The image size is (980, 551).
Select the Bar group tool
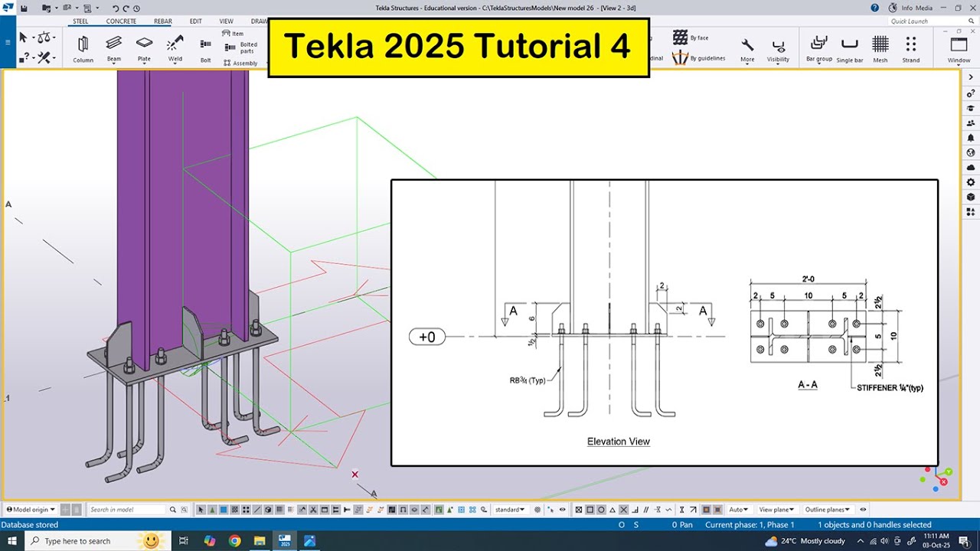(818, 50)
